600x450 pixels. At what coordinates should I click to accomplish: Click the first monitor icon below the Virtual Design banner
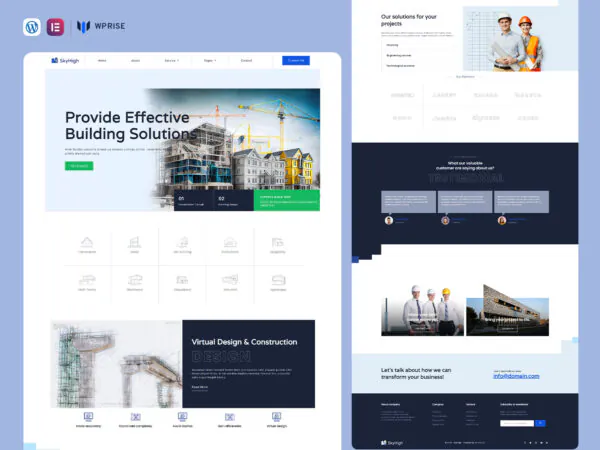pos(87,416)
